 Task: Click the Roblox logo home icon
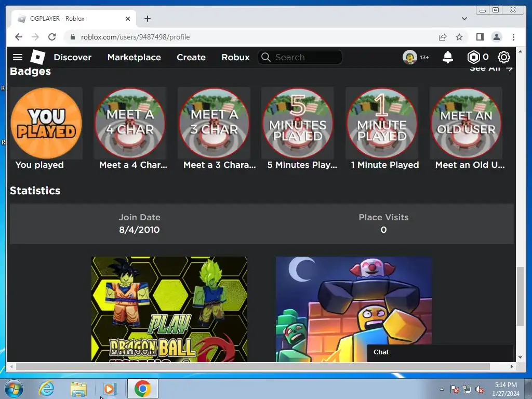point(37,57)
